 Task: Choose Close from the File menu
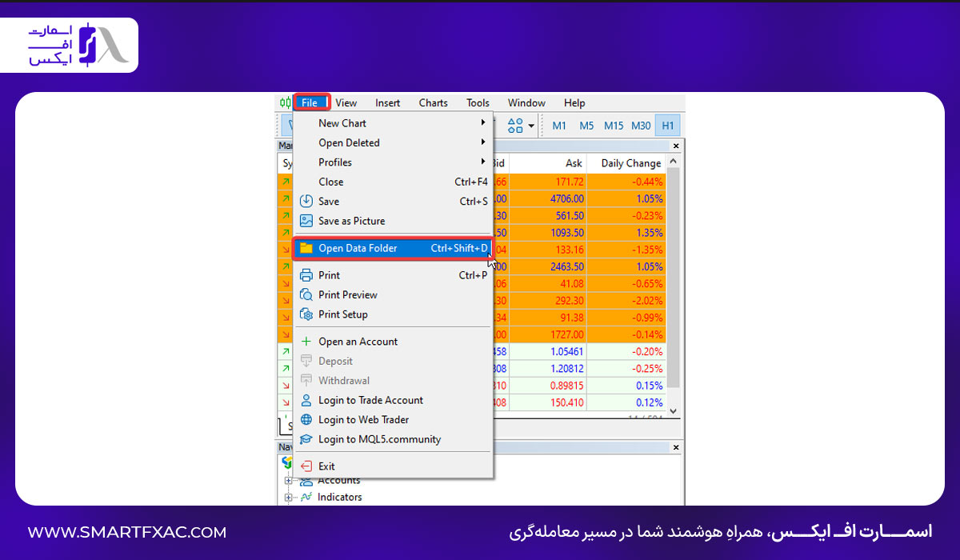pyautogui.click(x=393, y=182)
